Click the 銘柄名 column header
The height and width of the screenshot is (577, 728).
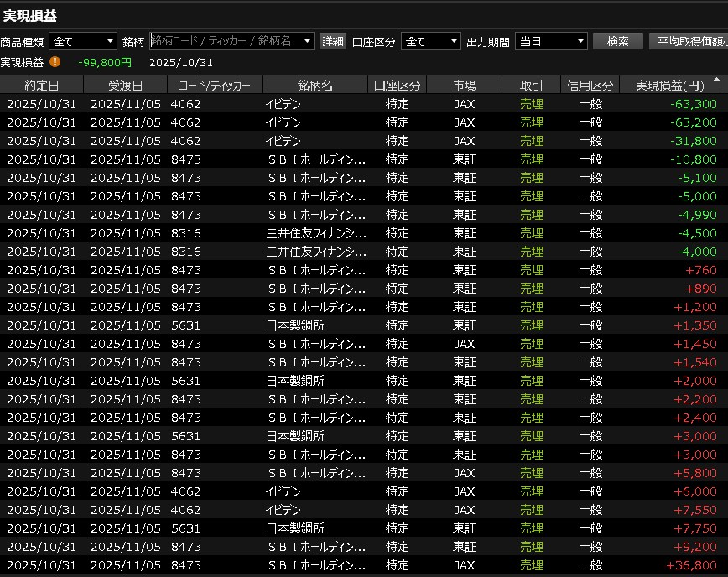315,86
